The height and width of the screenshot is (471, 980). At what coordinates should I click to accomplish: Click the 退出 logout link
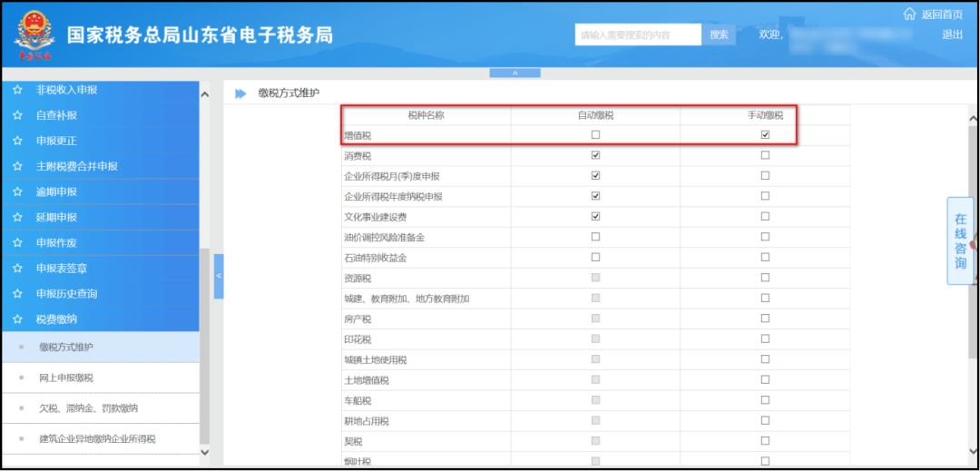coord(953,34)
